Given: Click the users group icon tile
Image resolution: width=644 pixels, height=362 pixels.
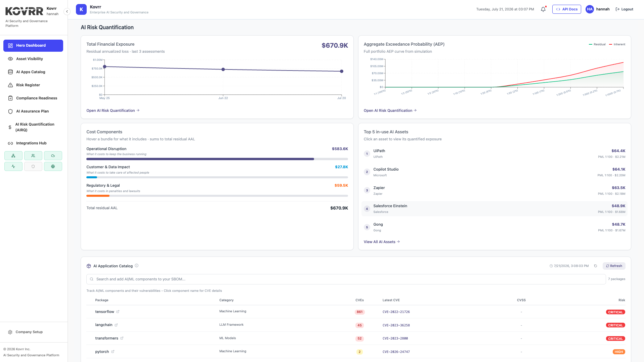Looking at the screenshot, I should click(x=33, y=156).
